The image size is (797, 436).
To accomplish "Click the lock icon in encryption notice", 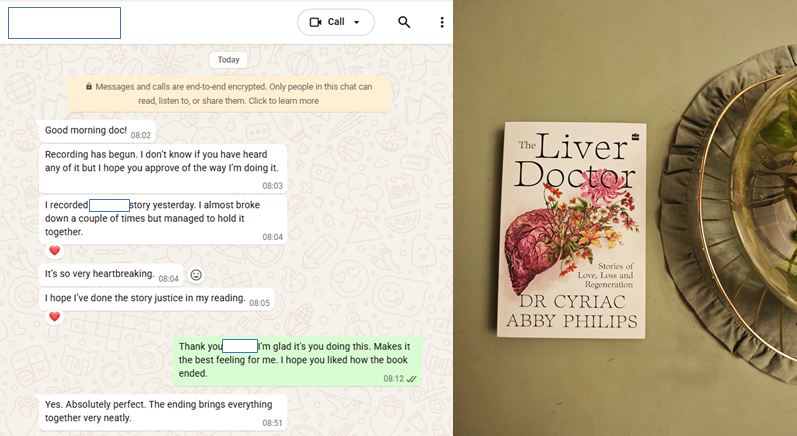I will point(88,86).
